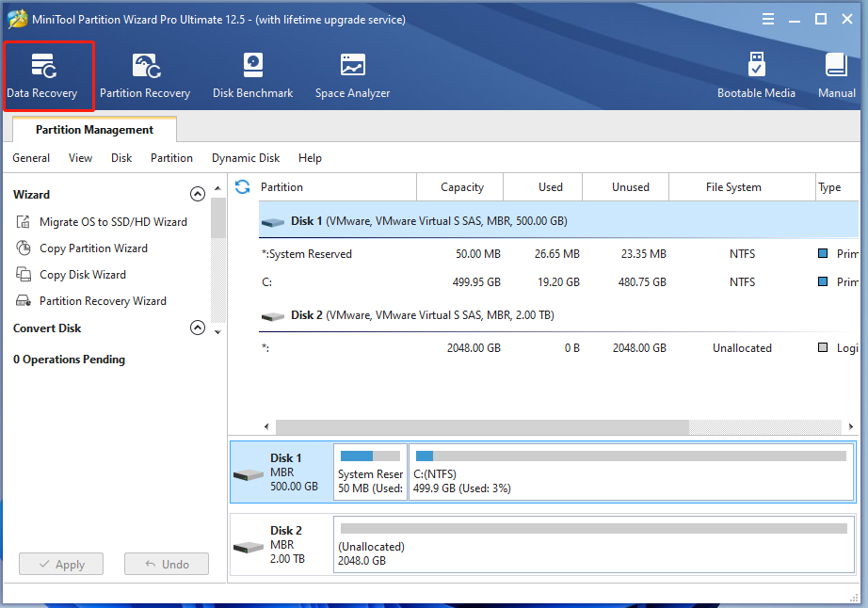Select Disk 1 drive icon in partition list
Image resolution: width=868 pixels, height=608 pixels.
tap(273, 222)
